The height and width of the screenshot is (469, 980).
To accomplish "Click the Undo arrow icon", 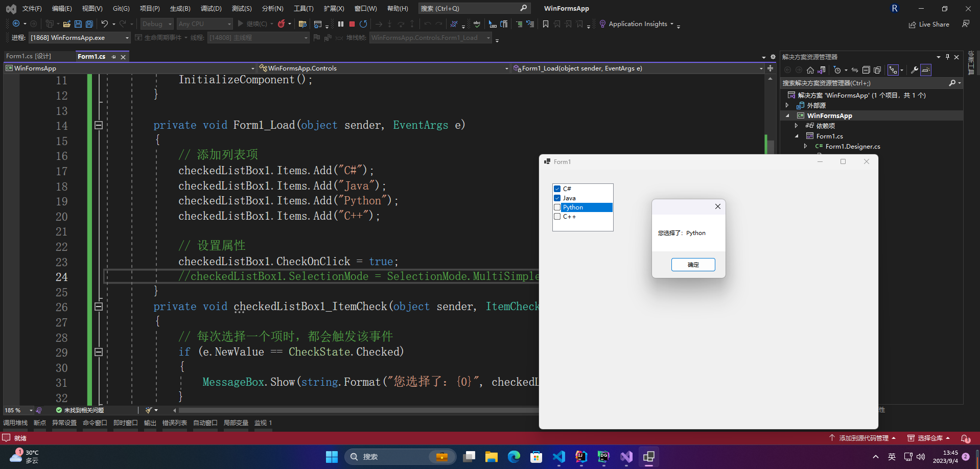I will [104, 24].
